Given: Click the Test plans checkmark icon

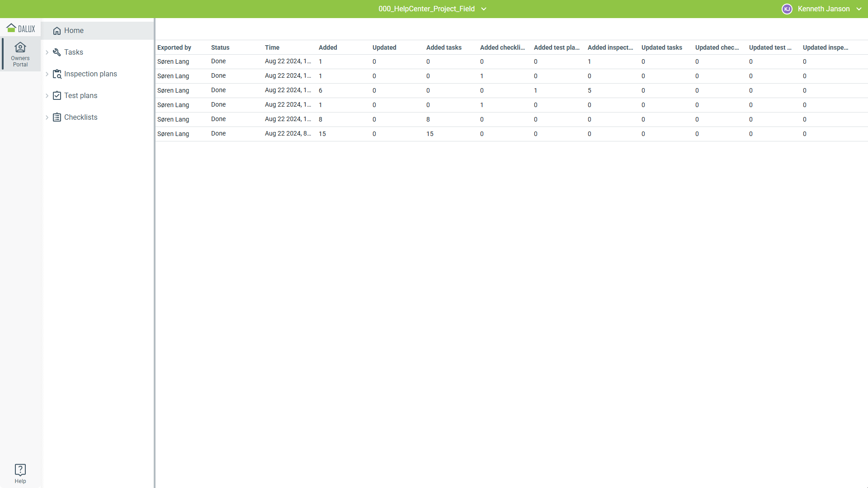Looking at the screenshot, I should pyautogui.click(x=57, y=96).
